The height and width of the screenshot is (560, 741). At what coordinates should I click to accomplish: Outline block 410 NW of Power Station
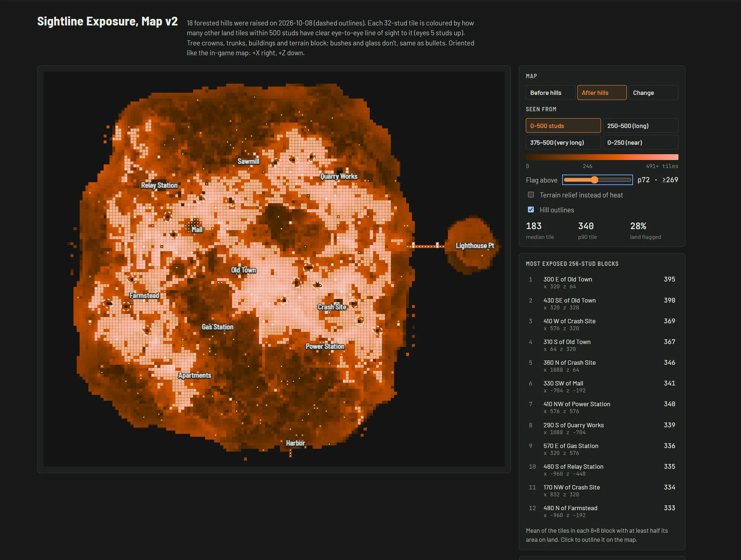pyautogui.click(x=602, y=407)
